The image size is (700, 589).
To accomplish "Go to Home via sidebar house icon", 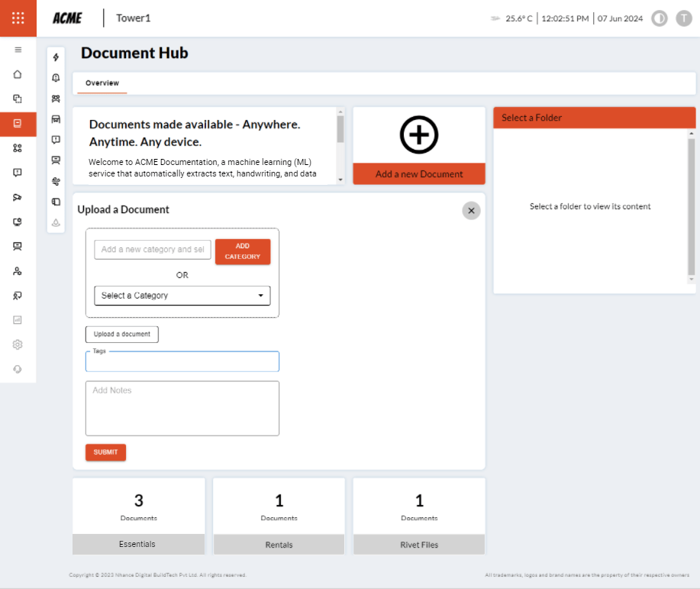I will tap(18, 74).
